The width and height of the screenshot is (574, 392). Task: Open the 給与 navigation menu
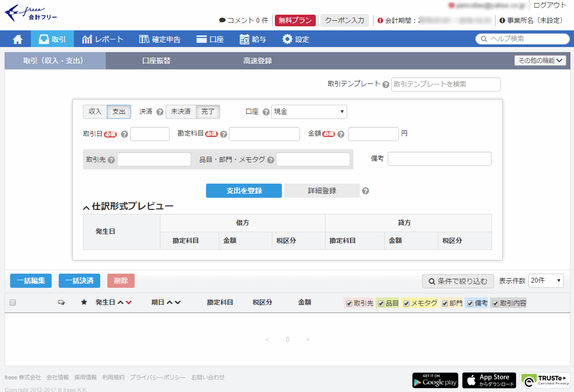click(253, 39)
